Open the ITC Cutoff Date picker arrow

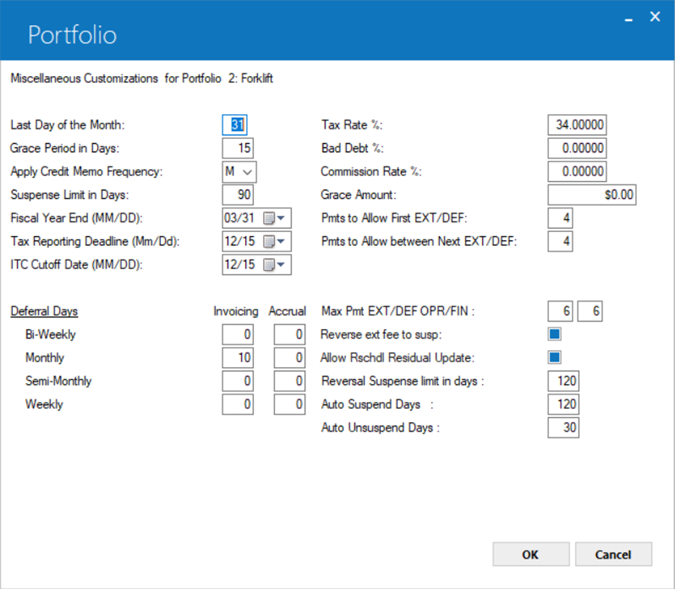[282, 264]
